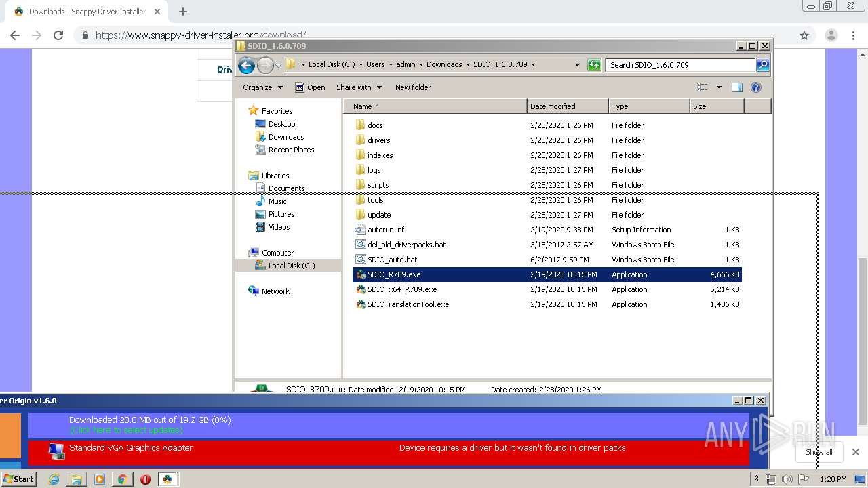Click the Explorer Forward navigation arrow

pos(265,65)
